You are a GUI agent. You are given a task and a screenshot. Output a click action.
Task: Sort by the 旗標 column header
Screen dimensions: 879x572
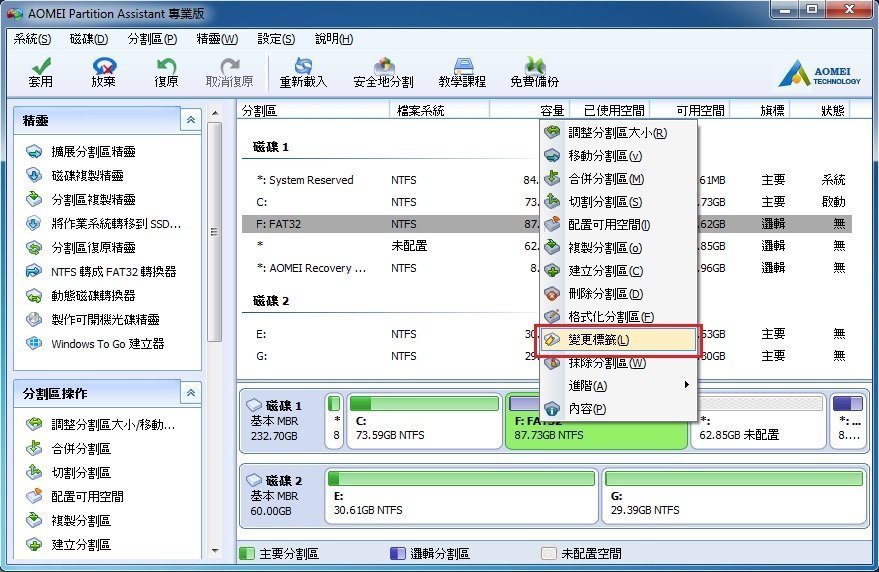(762, 110)
